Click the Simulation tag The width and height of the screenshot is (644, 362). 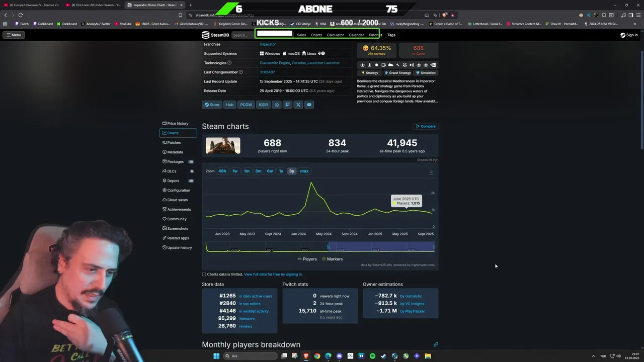tap(426, 73)
